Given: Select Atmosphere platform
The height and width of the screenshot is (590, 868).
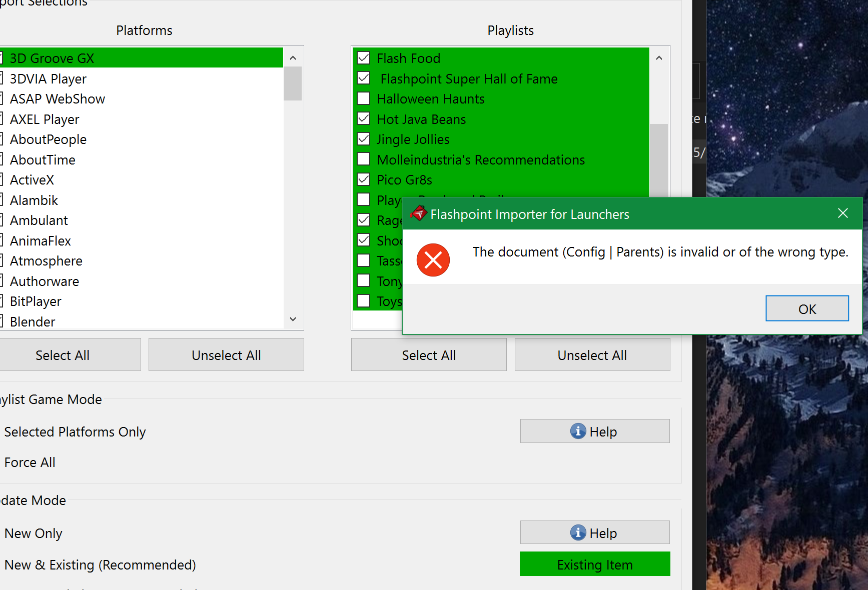Looking at the screenshot, I should click(142, 260).
